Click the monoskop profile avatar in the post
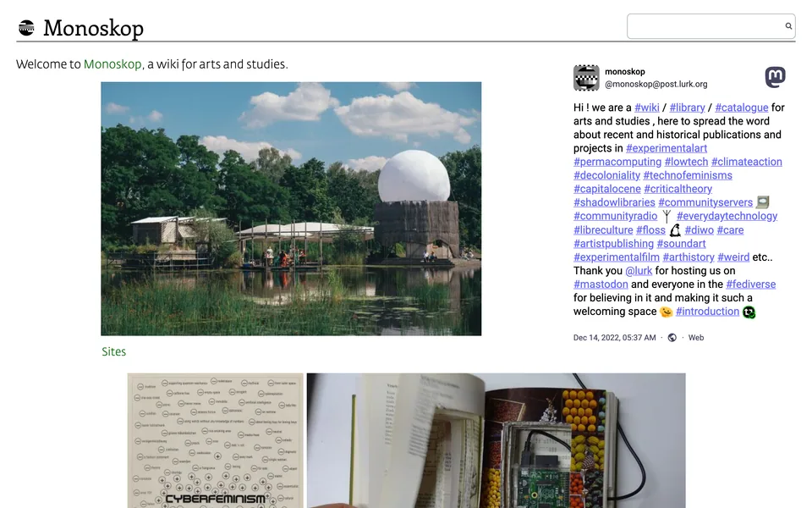The image size is (812, 508). [x=586, y=78]
